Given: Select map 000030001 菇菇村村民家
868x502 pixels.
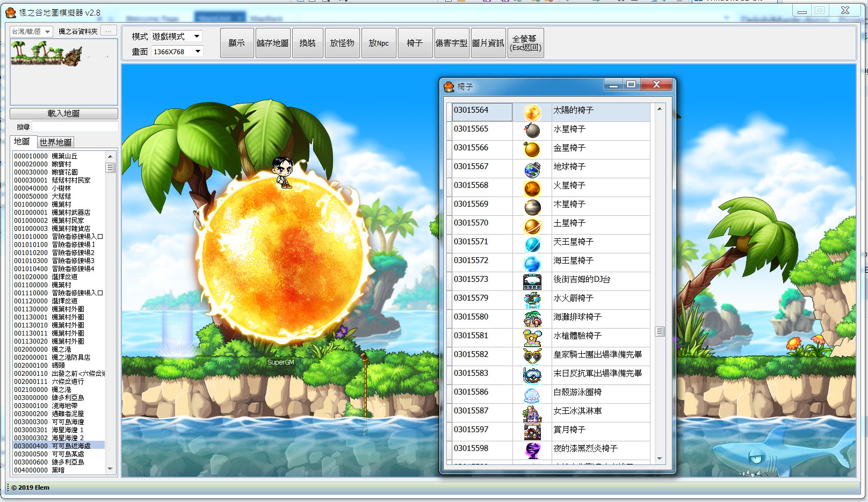Looking at the screenshot, I should point(59,180).
